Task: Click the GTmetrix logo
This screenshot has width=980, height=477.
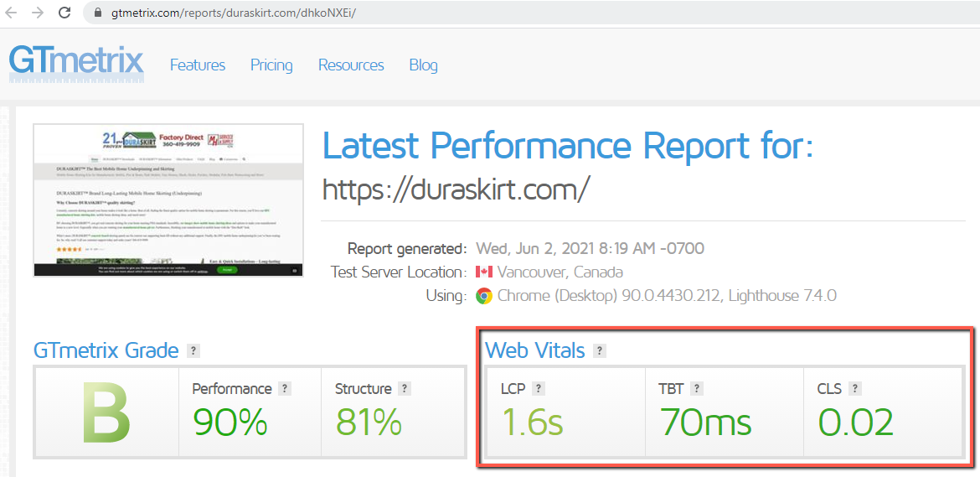Action: pos(76,65)
